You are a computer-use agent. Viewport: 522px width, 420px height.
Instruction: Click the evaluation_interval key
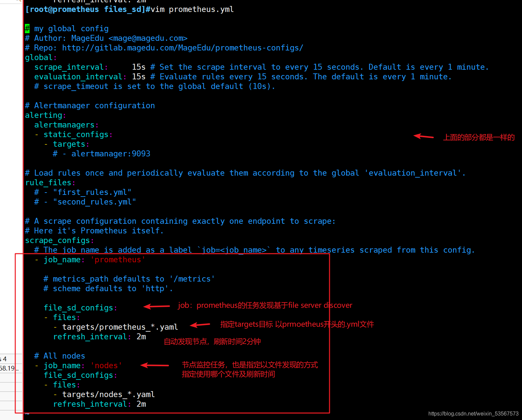[80, 77]
